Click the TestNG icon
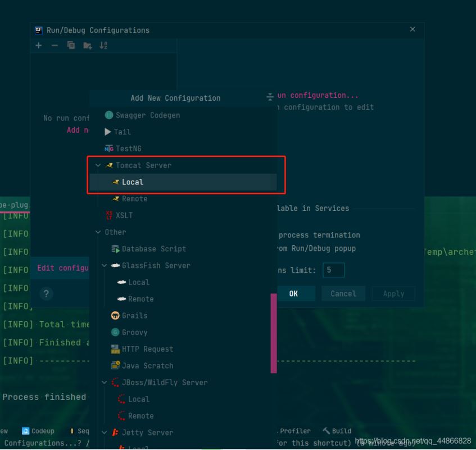This screenshot has width=476, height=450. 108,148
